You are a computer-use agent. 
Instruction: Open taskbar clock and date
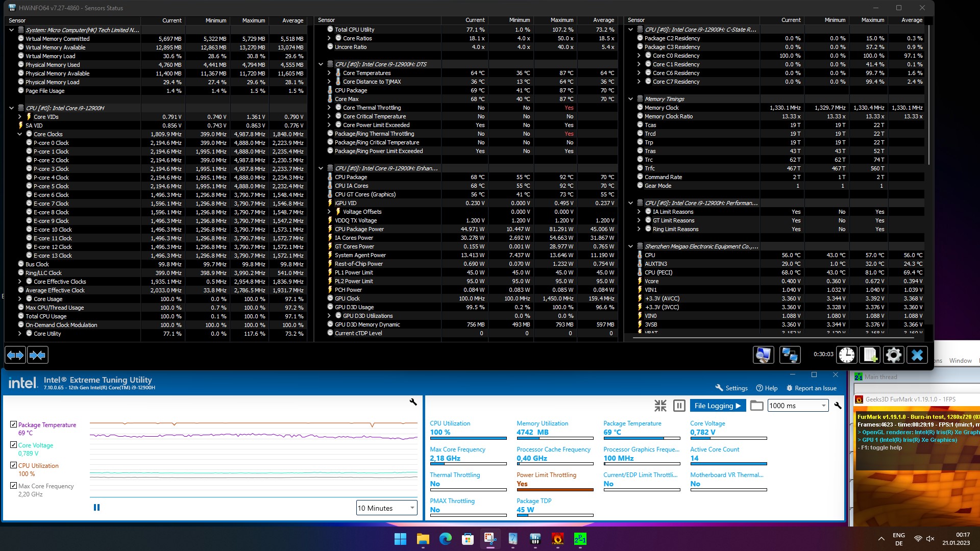pos(956,539)
